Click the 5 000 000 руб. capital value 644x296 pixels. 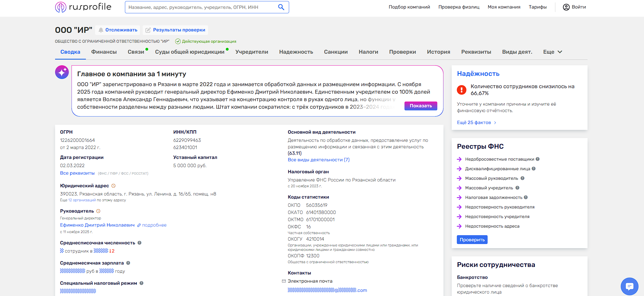pos(190,166)
